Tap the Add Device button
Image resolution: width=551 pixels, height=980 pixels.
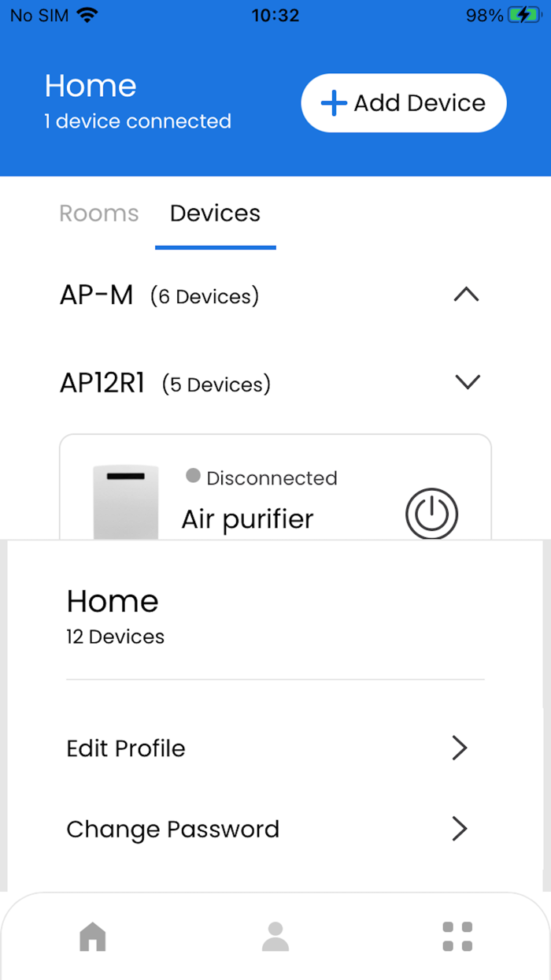coord(403,102)
